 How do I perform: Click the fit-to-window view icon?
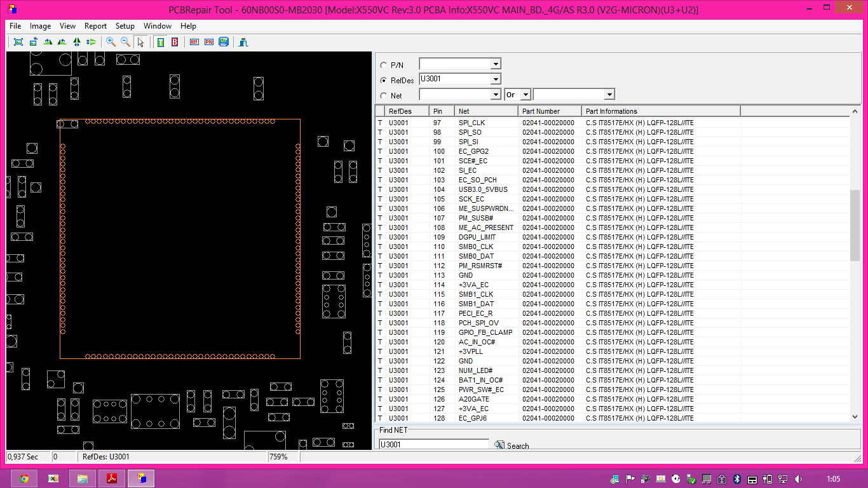(x=18, y=42)
